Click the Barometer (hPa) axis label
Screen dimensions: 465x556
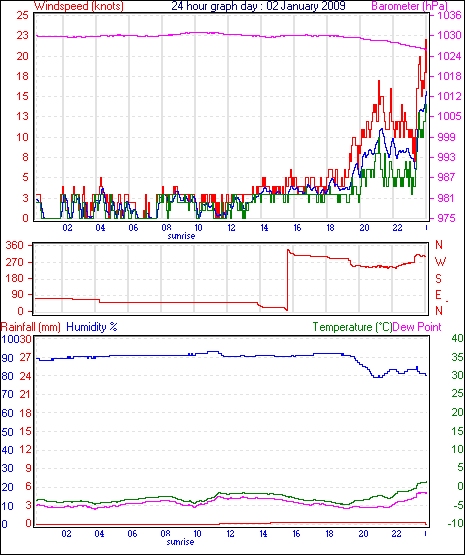tap(409, 6)
